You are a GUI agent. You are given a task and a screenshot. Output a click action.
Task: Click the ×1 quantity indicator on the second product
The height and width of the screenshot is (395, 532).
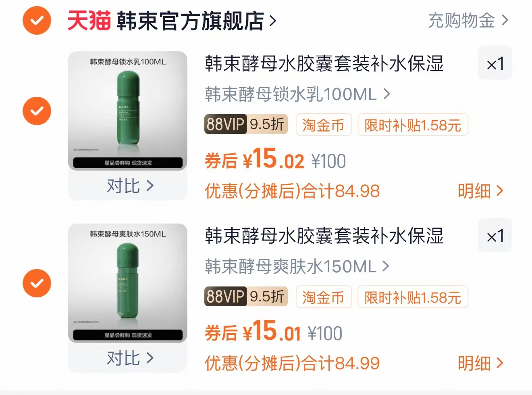pyautogui.click(x=495, y=236)
